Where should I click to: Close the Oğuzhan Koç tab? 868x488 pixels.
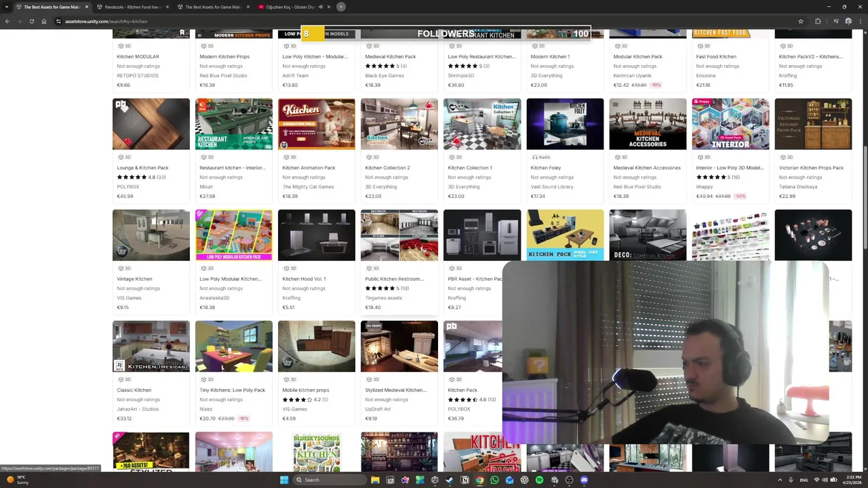(328, 7)
